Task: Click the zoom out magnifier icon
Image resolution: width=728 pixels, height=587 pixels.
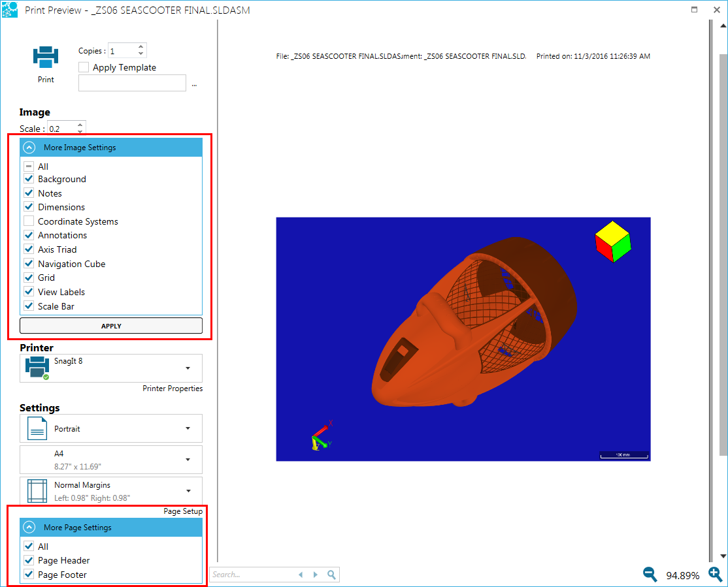Action: 650,574
